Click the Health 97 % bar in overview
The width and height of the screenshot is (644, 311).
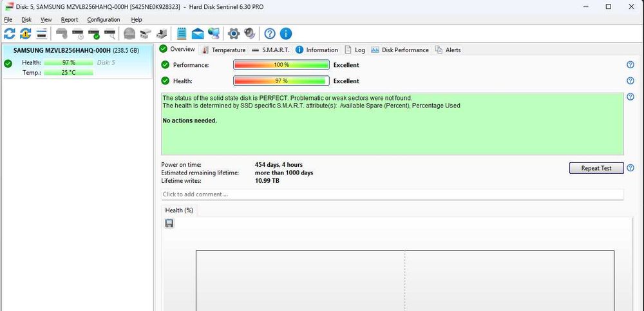point(281,81)
